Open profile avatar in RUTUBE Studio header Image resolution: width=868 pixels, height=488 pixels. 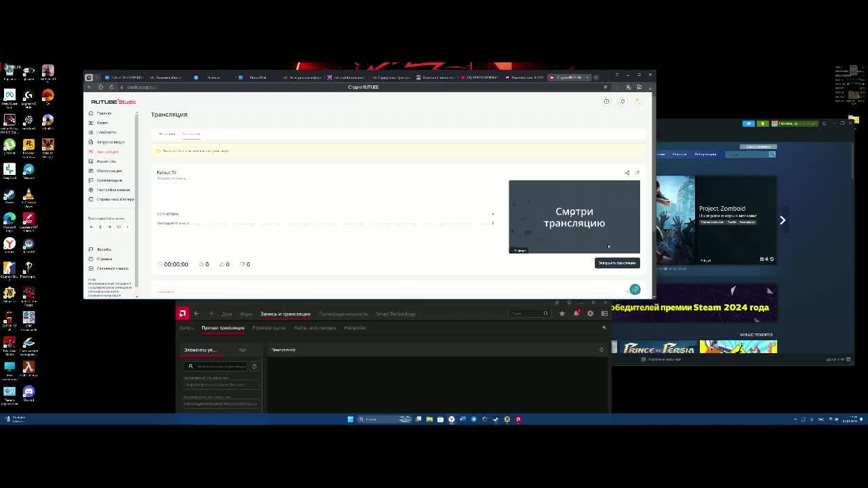pyautogui.click(x=637, y=102)
